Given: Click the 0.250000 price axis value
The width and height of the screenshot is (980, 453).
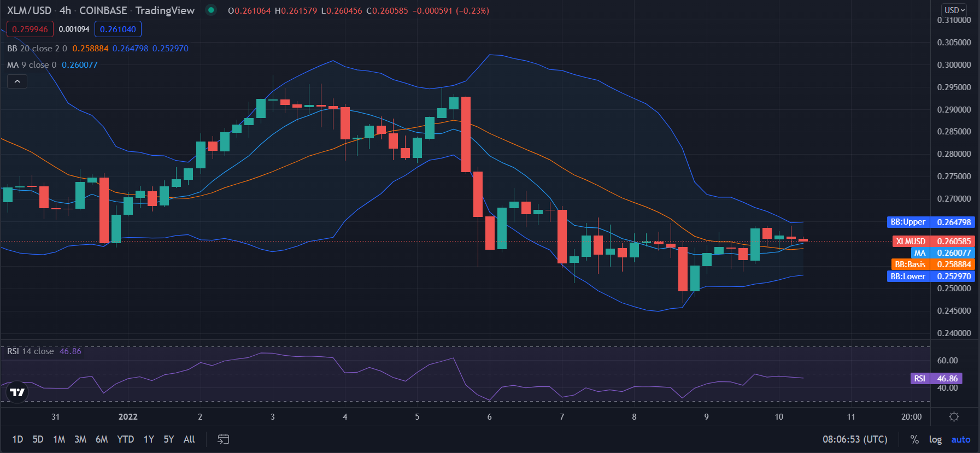Looking at the screenshot, I should click(954, 289).
